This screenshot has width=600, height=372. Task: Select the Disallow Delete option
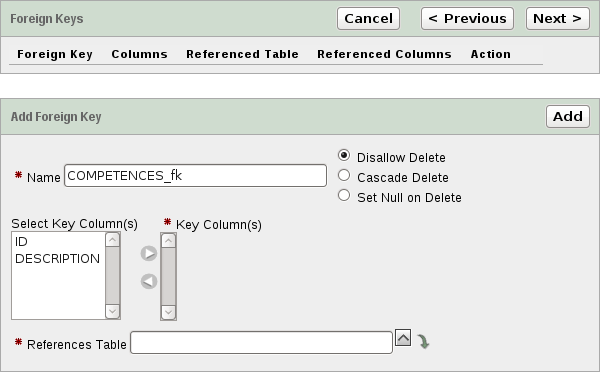coord(344,155)
